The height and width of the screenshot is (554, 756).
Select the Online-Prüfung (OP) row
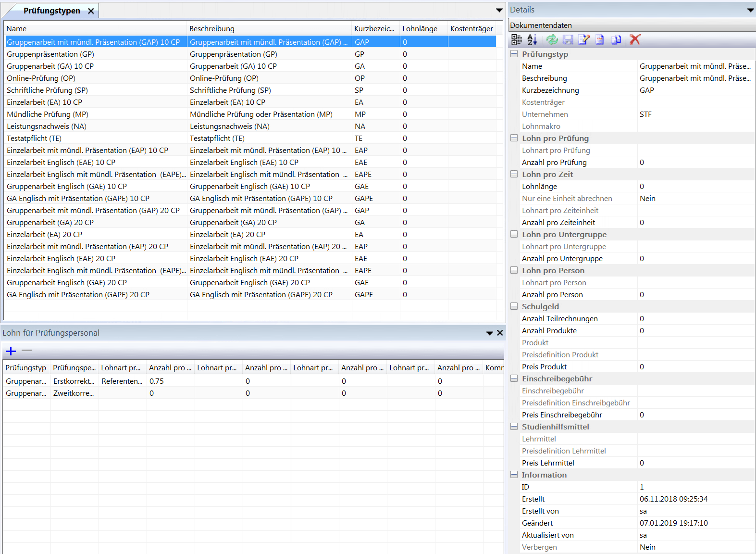coord(41,78)
